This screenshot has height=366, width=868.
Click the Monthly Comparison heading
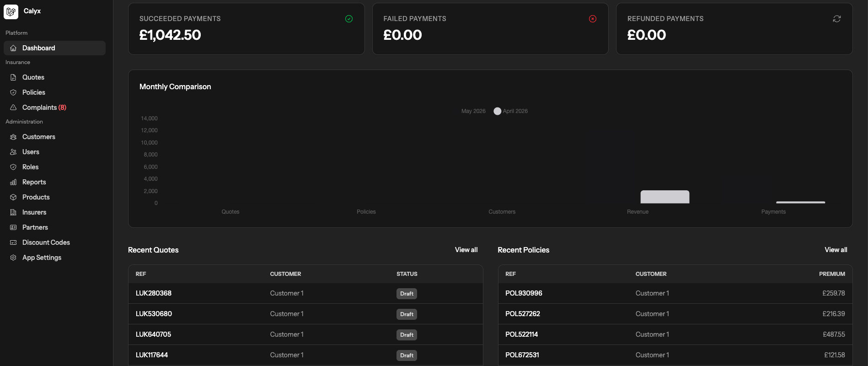tap(175, 86)
